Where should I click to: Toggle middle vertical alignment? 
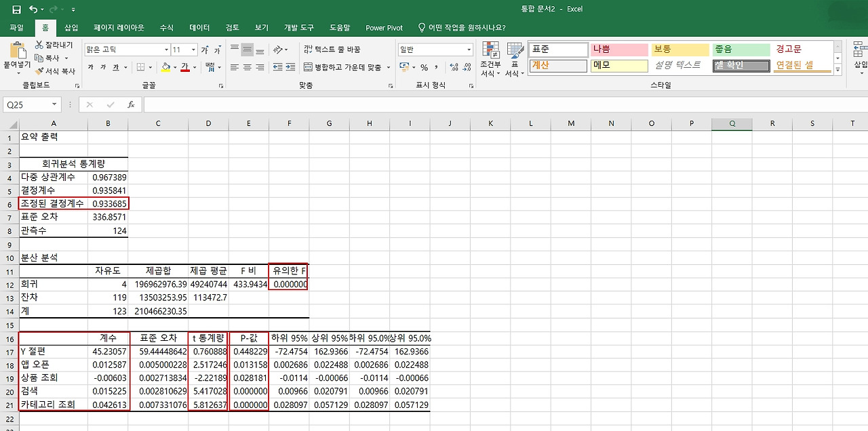[248, 50]
